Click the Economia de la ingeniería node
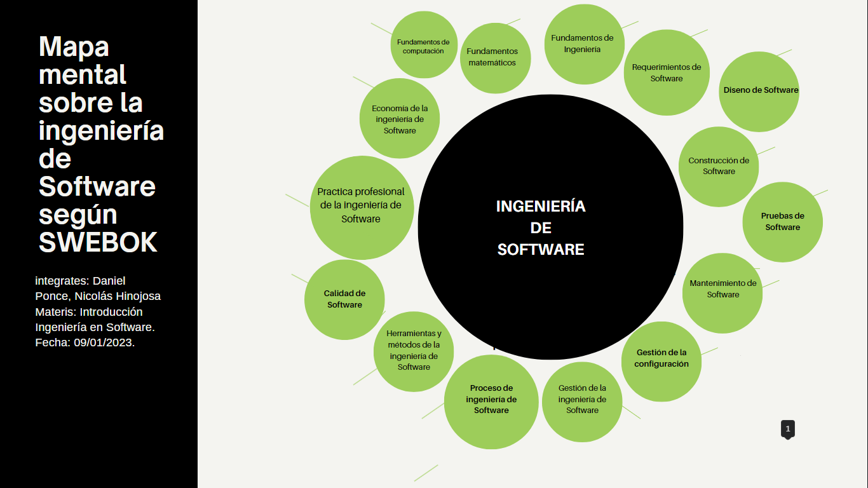Image resolution: width=868 pixels, height=488 pixels. click(x=399, y=118)
